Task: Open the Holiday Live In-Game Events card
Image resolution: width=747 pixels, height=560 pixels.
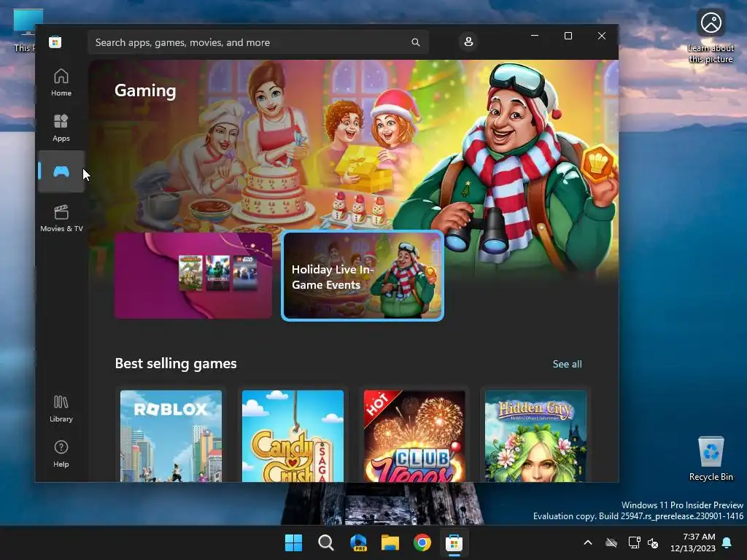Action: (x=363, y=276)
